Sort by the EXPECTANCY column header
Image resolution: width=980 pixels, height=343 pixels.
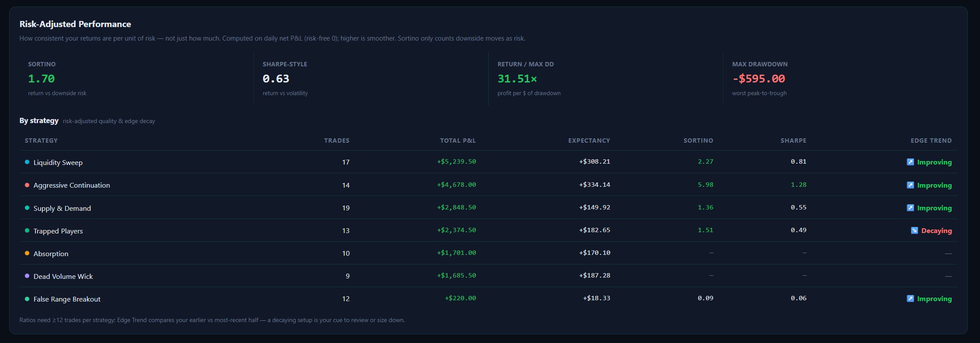[589, 141]
